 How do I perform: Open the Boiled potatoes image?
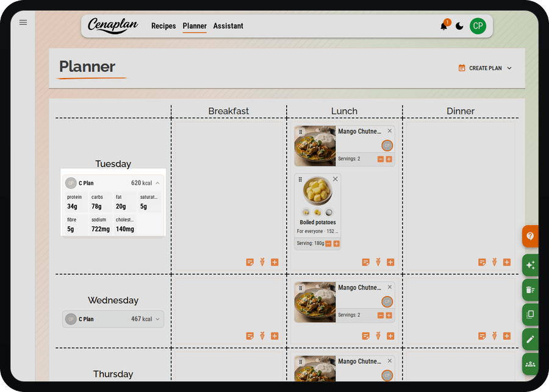click(x=318, y=191)
